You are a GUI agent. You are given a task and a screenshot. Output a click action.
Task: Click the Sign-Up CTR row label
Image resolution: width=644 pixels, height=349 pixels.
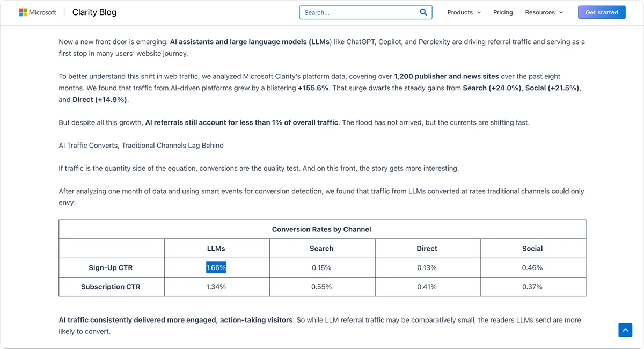(111, 267)
